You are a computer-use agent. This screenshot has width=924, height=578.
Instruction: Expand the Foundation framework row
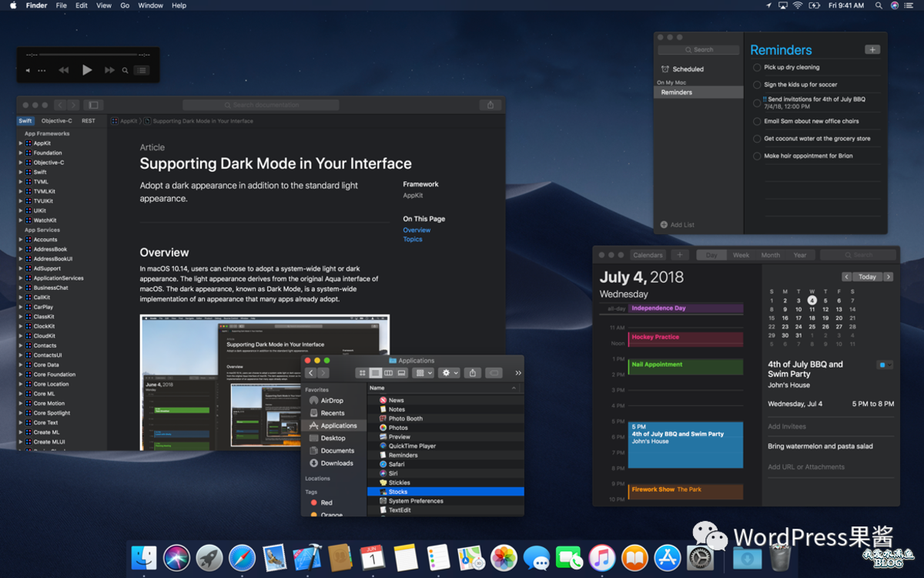tap(21, 153)
